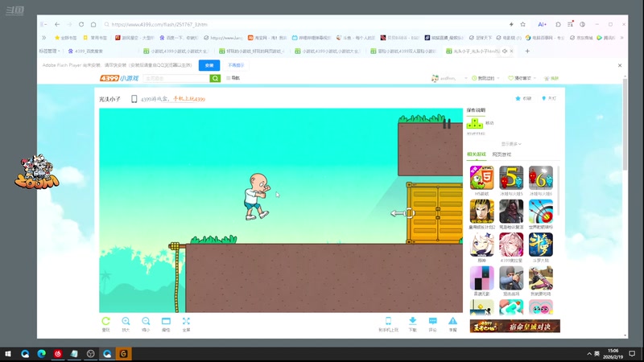This screenshot has height=362, width=644.
Task: Open the archery target game thumbnail
Action: 541,212
